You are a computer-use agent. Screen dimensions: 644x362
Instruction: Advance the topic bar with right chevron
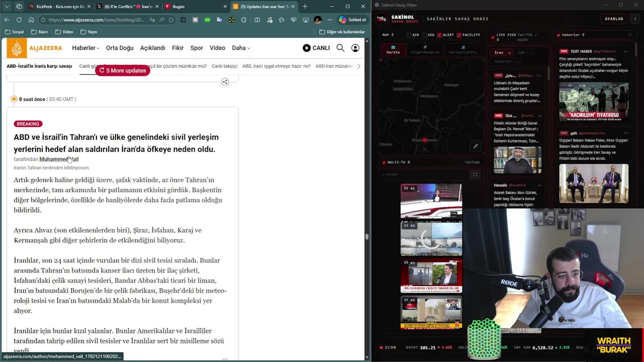click(358, 66)
